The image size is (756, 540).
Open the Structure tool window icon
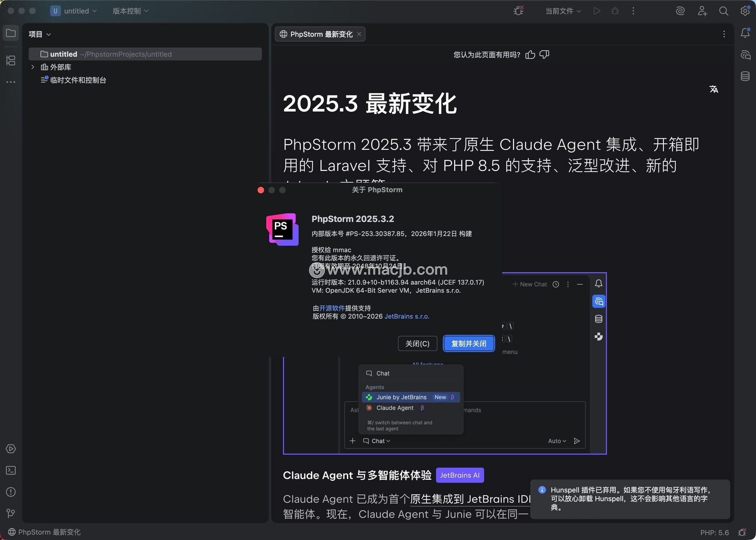[11, 60]
